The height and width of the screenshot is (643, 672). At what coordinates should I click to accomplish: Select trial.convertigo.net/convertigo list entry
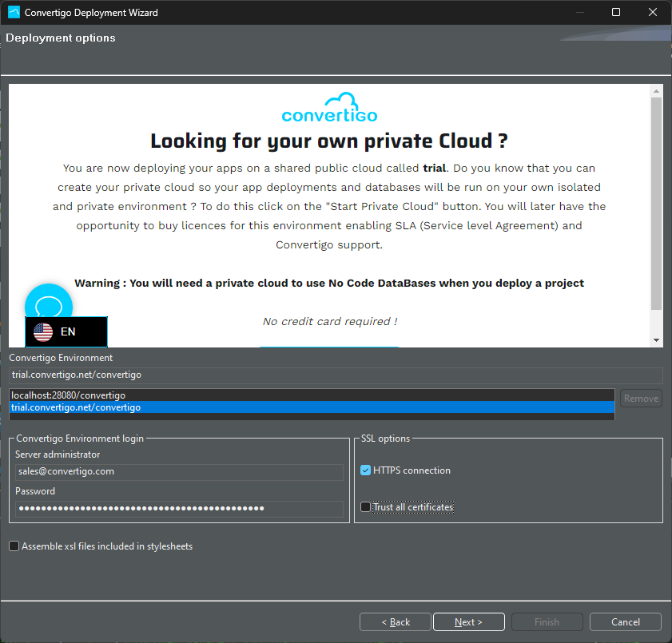tap(76, 407)
